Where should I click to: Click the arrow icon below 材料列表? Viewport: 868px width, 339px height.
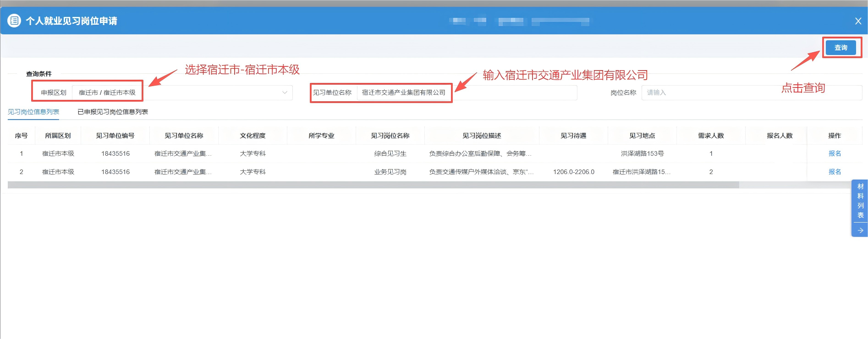point(860,230)
